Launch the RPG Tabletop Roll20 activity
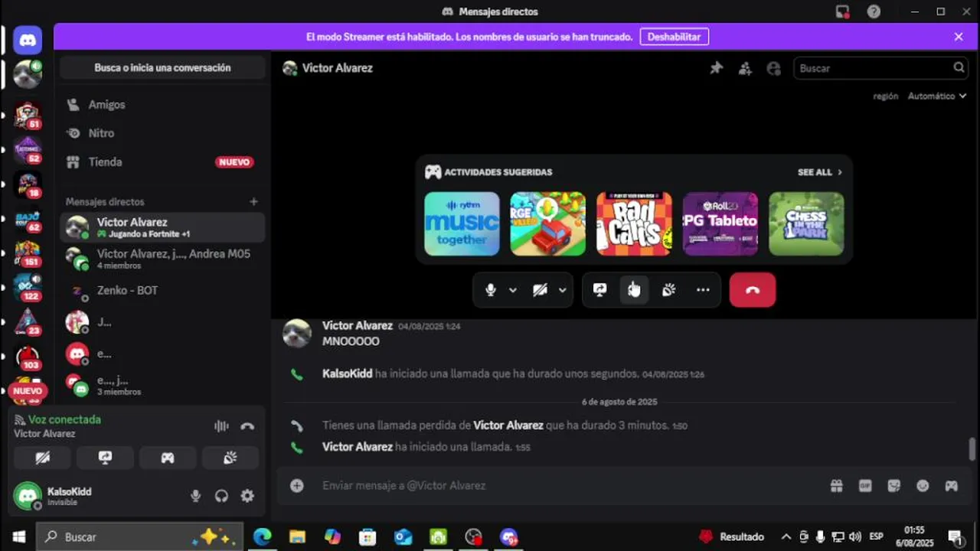 click(720, 223)
